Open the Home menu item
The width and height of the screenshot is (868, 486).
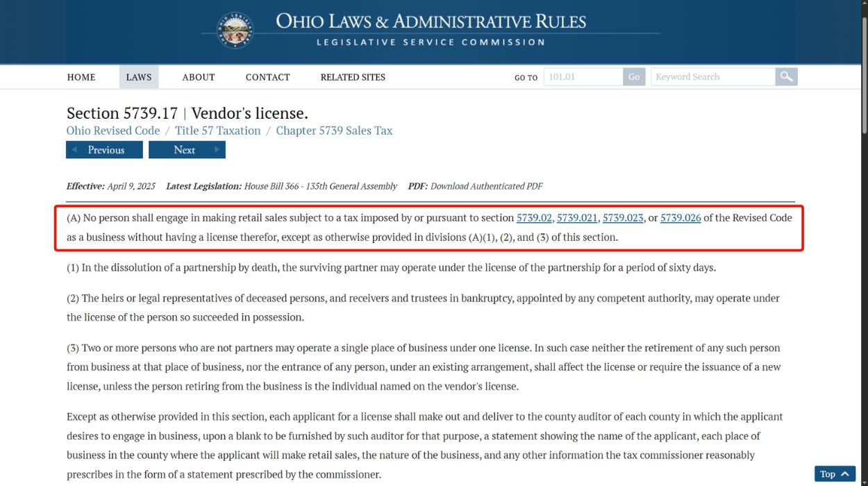point(81,77)
